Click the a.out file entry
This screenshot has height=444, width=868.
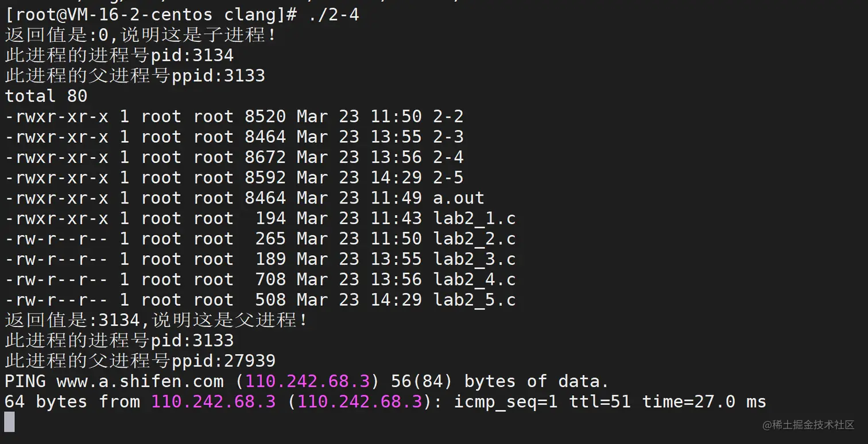(x=459, y=198)
